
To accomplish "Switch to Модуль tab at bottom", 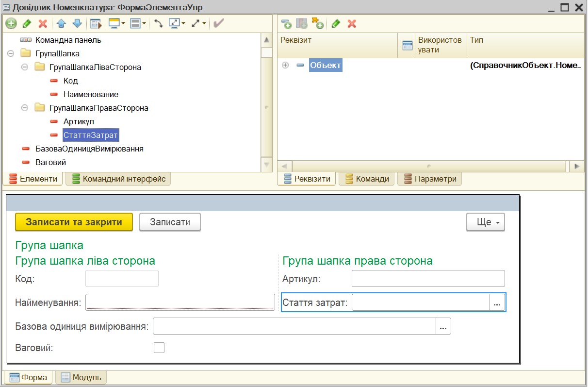I will [81, 377].
